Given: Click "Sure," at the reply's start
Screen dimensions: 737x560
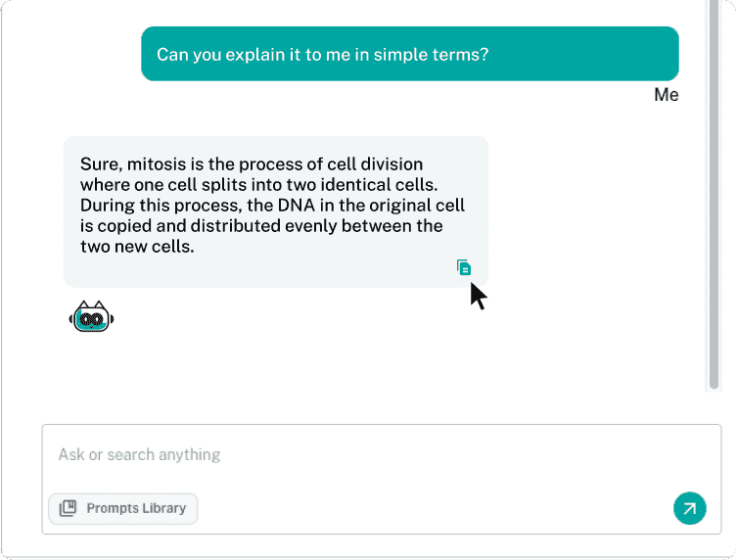Looking at the screenshot, I should point(100,164).
